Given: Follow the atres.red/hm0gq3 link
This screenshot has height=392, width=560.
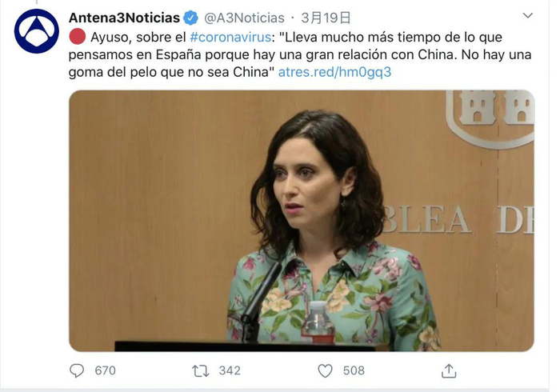Looking at the screenshot, I should pyautogui.click(x=334, y=72).
